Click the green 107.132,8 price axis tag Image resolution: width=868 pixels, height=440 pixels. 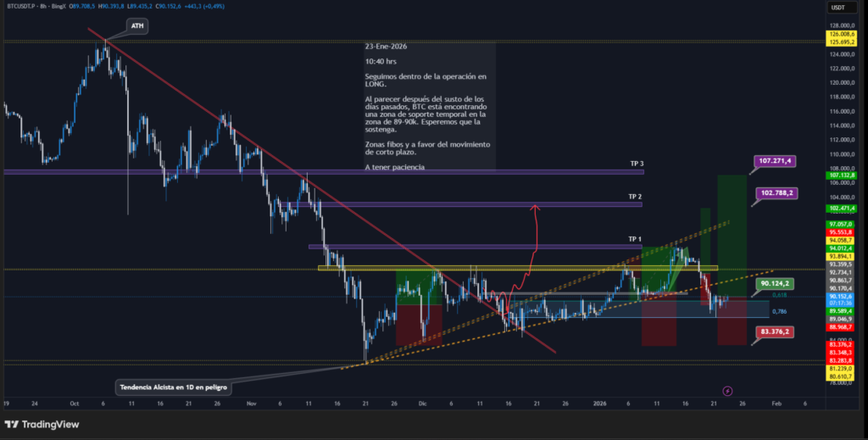click(838, 175)
